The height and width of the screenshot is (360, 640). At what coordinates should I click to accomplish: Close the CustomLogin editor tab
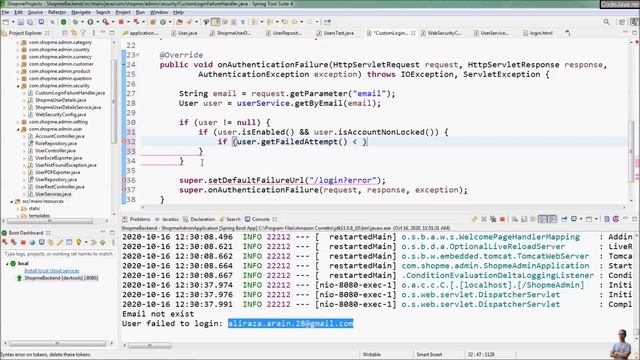click(413, 33)
